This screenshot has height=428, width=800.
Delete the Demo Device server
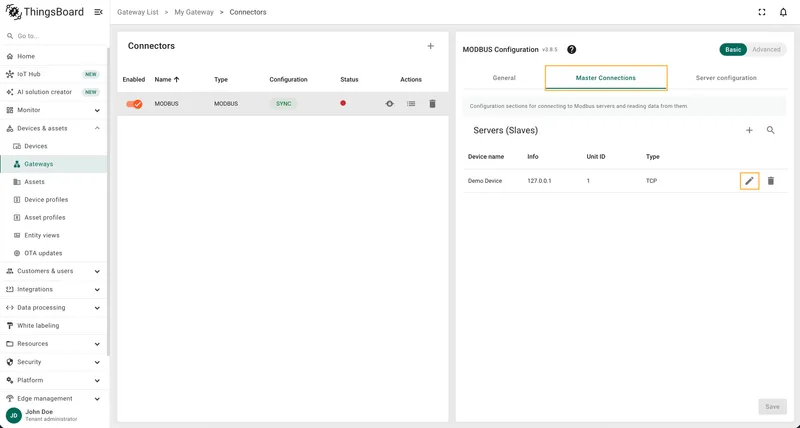tap(770, 181)
